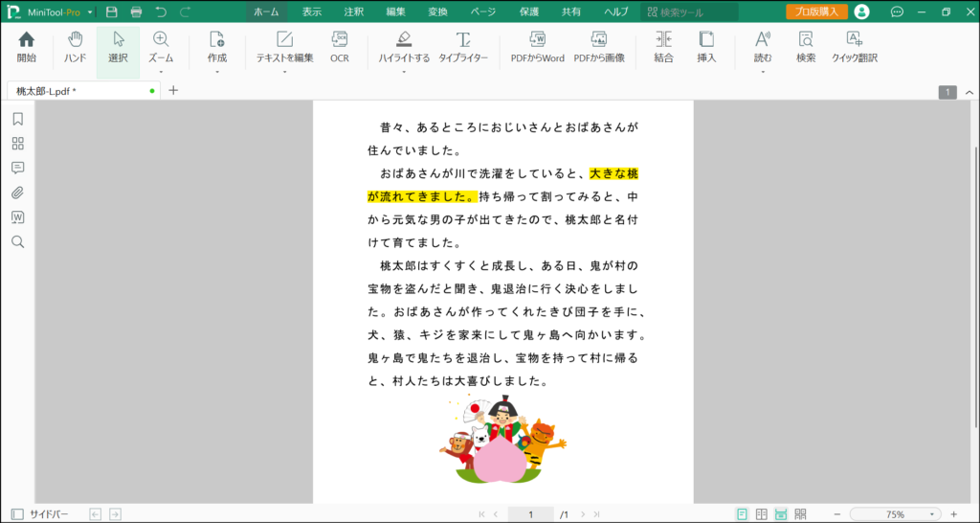Switch to two-page continuous view
The image size is (980, 523).
(x=800, y=514)
